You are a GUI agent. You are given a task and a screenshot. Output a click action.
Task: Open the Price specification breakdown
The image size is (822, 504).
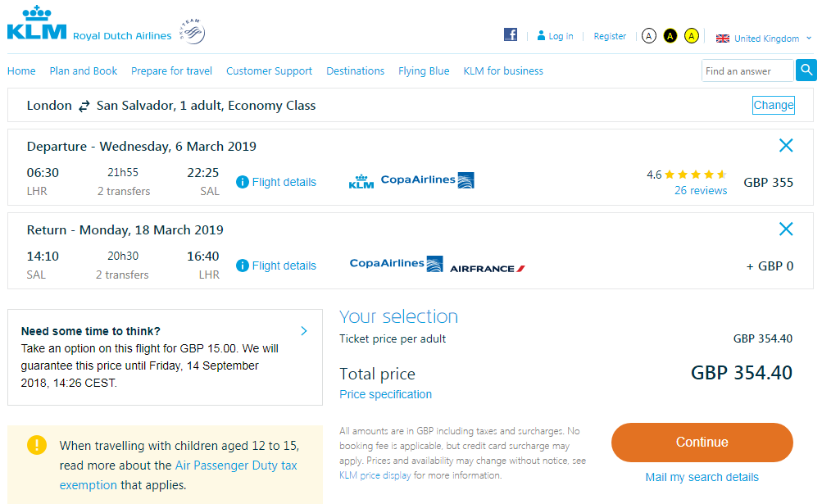point(385,394)
